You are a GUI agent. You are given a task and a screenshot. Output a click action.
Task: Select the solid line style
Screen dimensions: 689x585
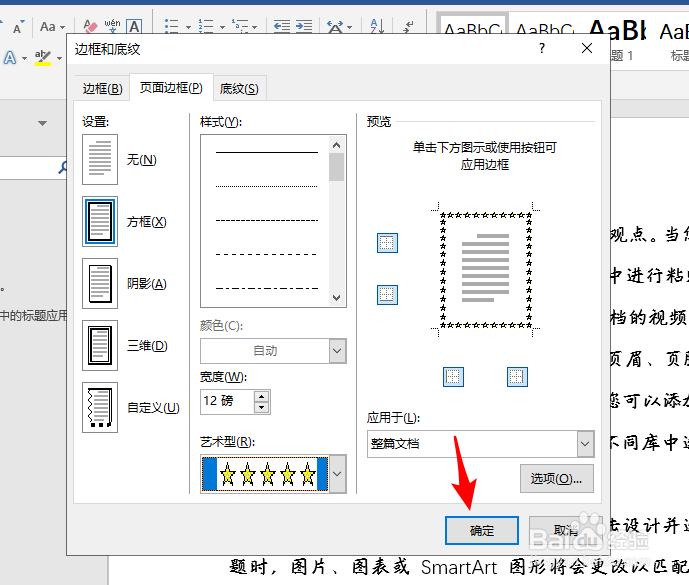[266, 152]
